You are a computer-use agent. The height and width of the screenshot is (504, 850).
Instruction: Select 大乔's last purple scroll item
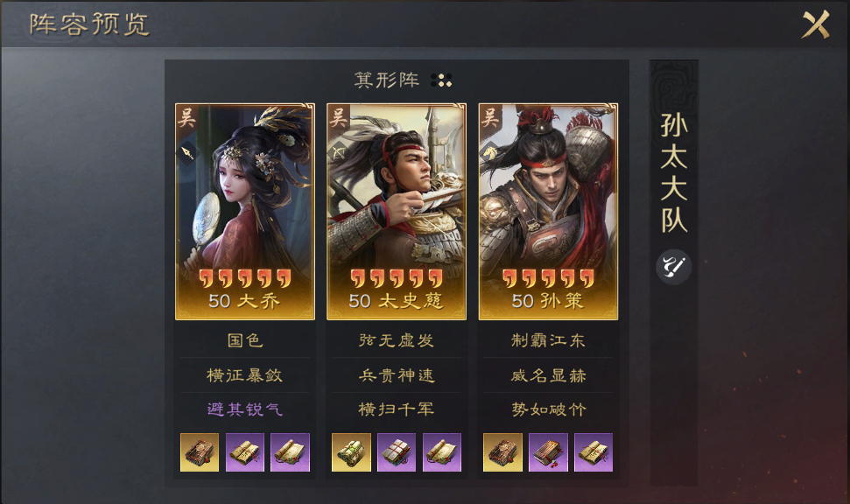pos(290,452)
